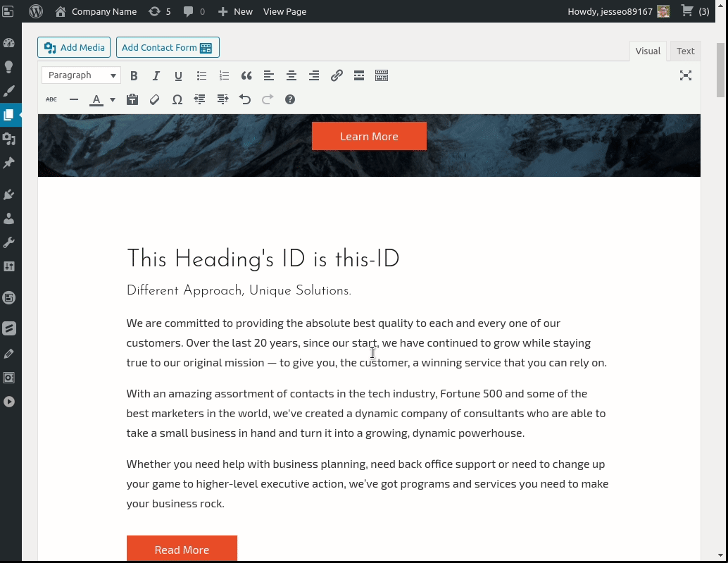Viewport: 728px width, 563px height.
Task: Toggle the second toolbar row
Action: (382, 75)
